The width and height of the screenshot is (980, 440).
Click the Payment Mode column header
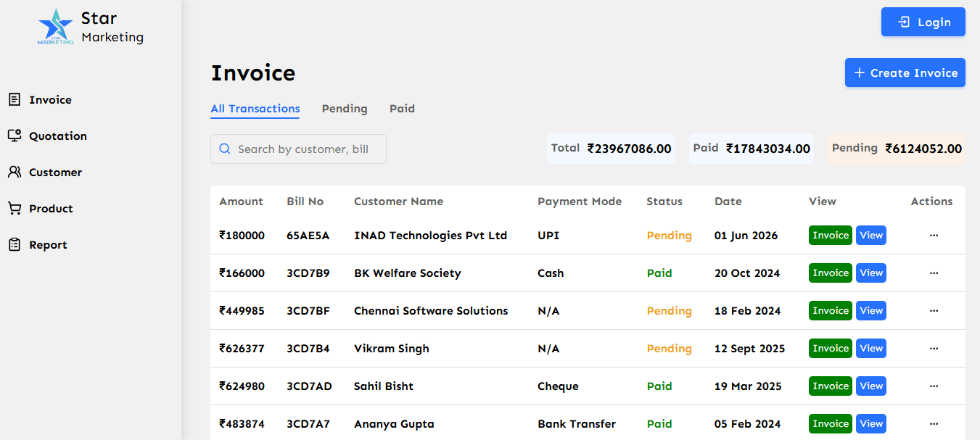tap(580, 202)
